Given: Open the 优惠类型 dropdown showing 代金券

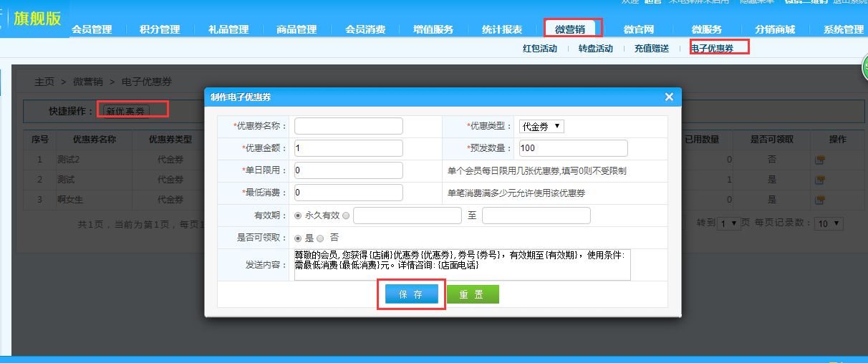Looking at the screenshot, I should (x=541, y=127).
